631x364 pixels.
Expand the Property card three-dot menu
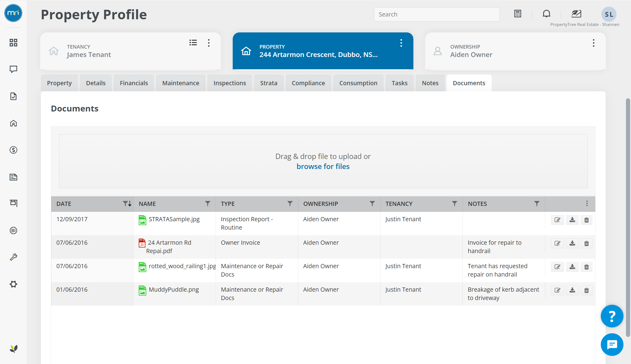click(x=401, y=43)
